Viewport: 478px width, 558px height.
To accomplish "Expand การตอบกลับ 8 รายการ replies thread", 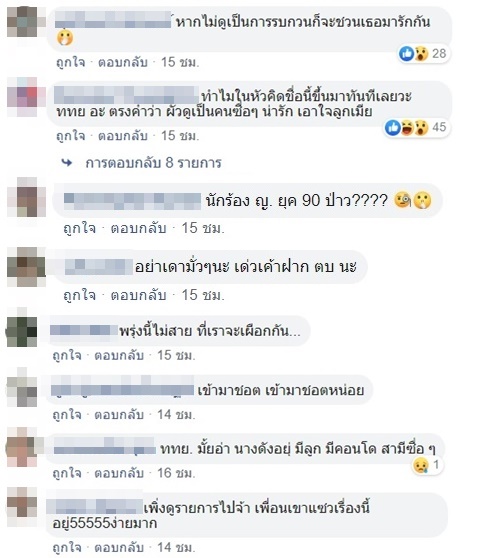I will tap(153, 163).
